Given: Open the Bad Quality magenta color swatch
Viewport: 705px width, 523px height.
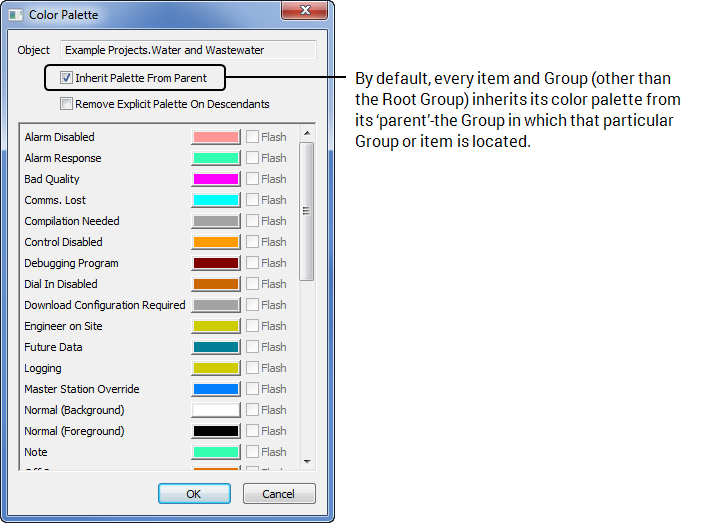Looking at the screenshot, I should tap(215, 179).
